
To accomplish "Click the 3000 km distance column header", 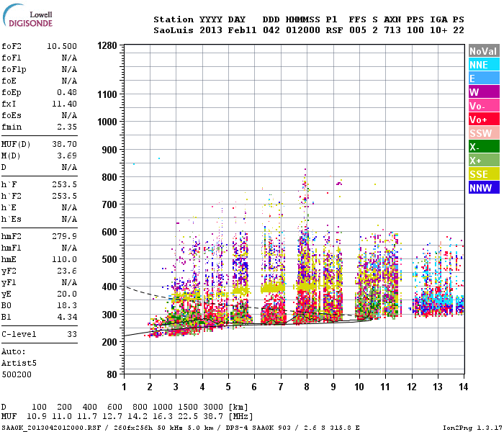I will (x=213, y=408).
